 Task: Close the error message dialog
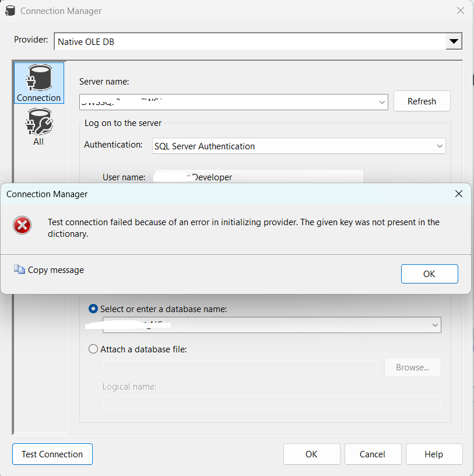pyautogui.click(x=458, y=194)
